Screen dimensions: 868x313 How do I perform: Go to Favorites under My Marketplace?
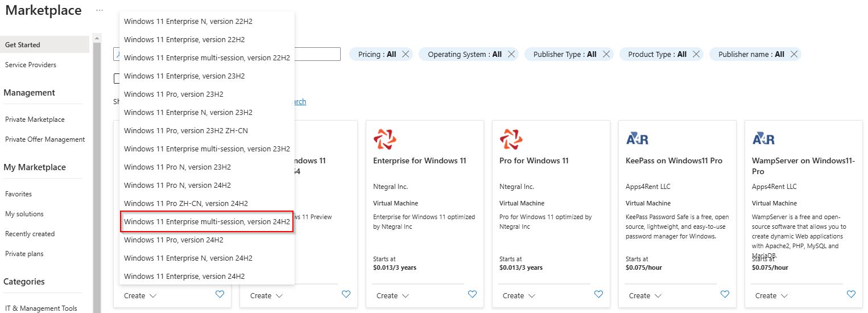click(x=18, y=194)
